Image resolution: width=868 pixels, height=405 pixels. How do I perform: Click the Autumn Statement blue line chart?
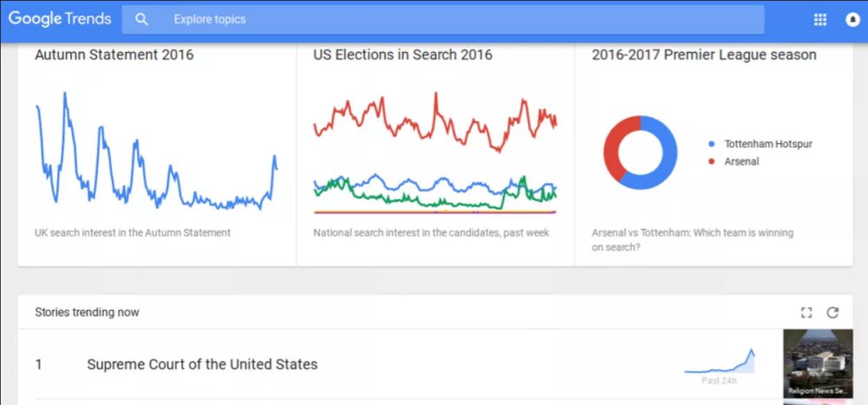(156, 153)
